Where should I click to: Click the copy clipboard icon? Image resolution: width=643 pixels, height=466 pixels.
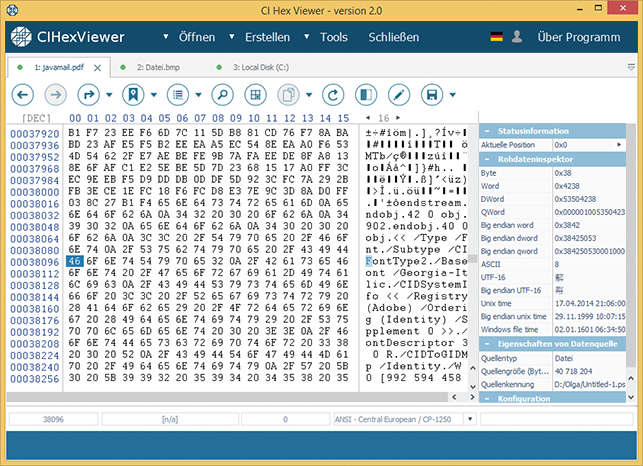click(x=289, y=95)
